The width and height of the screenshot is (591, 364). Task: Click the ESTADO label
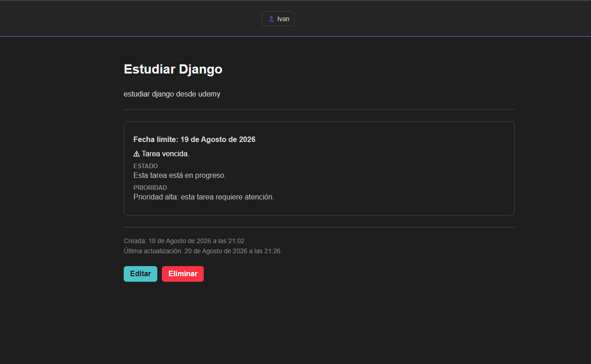(146, 166)
